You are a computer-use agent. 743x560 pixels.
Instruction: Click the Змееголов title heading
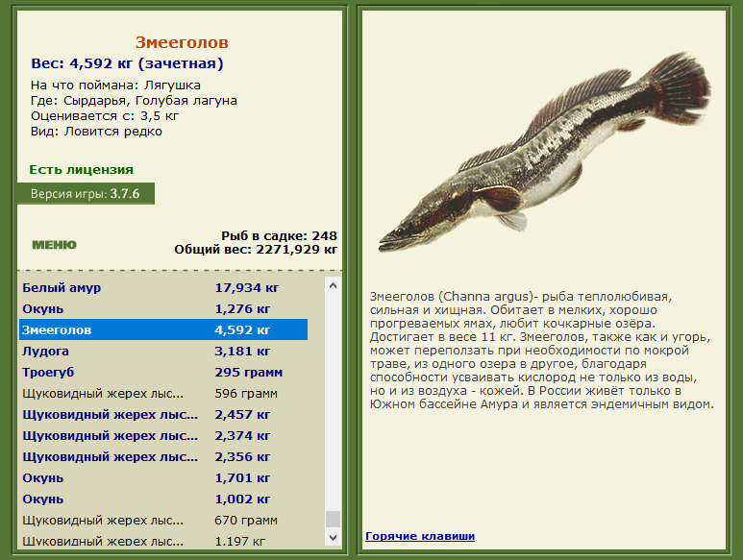[182, 42]
